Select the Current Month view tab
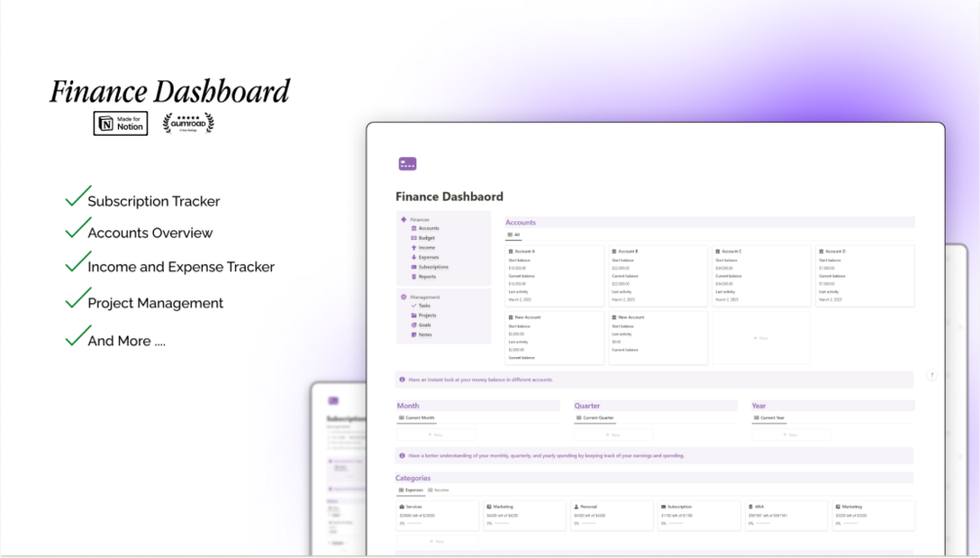This screenshot has width=980, height=558. (x=416, y=418)
